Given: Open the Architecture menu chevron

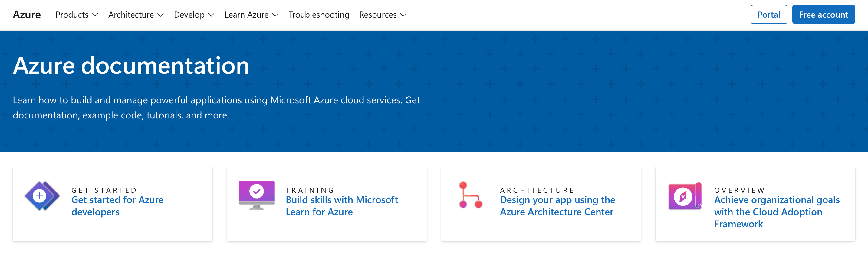Looking at the screenshot, I should [x=161, y=15].
